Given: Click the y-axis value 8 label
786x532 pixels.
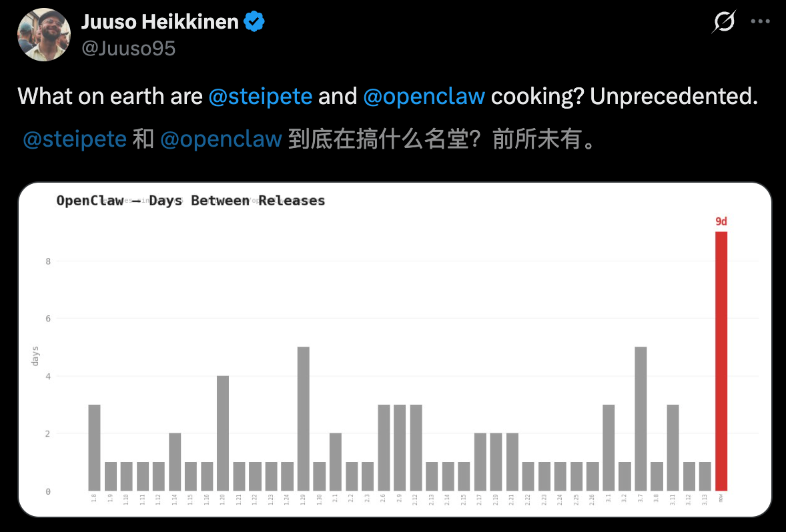Looking at the screenshot, I should tap(48, 261).
